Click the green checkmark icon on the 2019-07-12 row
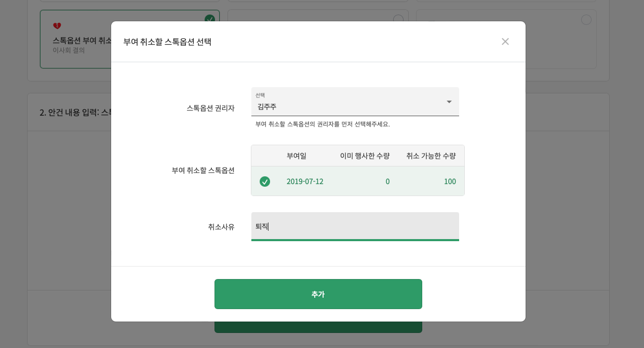644x348 pixels. click(265, 182)
